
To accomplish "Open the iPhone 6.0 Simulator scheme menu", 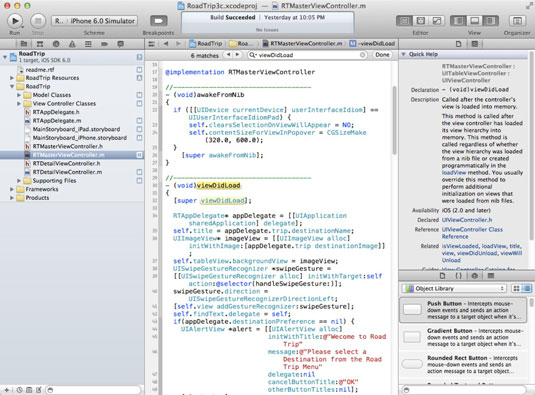I will pos(103,21).
